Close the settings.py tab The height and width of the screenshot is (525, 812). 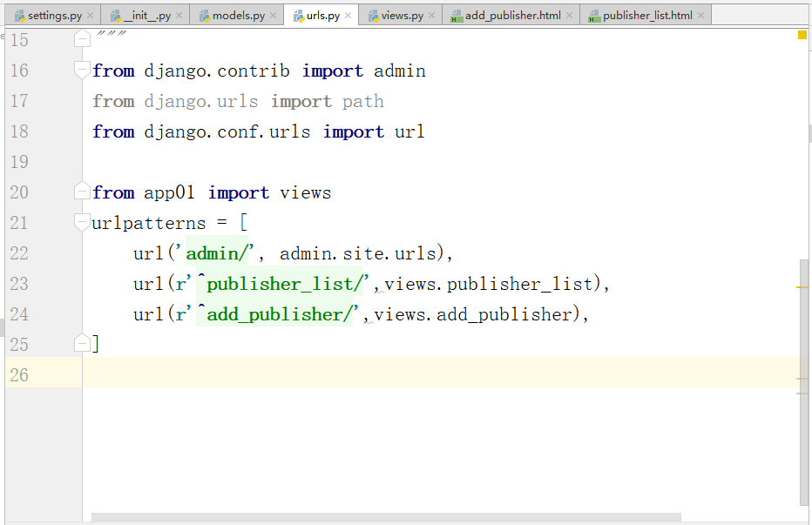pos(90,16)
